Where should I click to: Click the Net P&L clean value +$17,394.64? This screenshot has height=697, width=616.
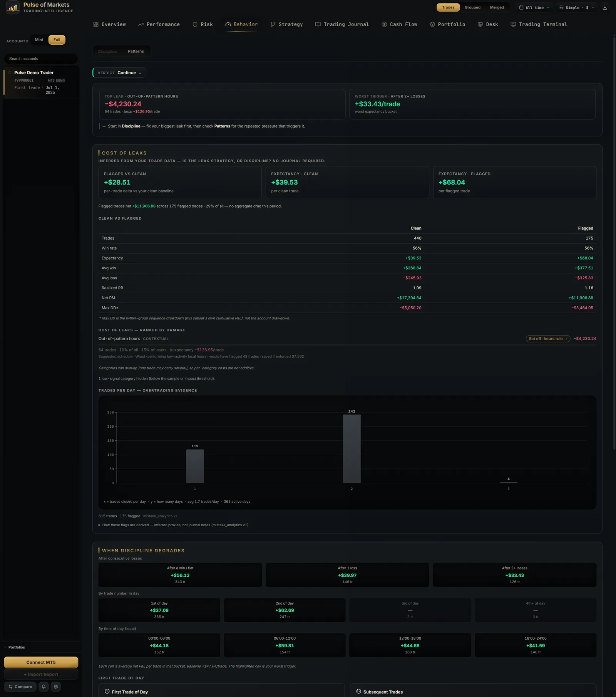pos(409,298)
